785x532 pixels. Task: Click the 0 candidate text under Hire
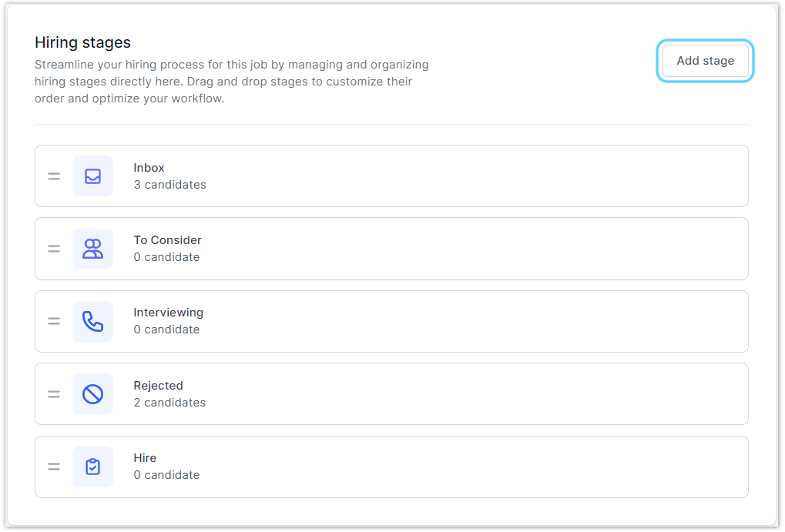(166, 475)
